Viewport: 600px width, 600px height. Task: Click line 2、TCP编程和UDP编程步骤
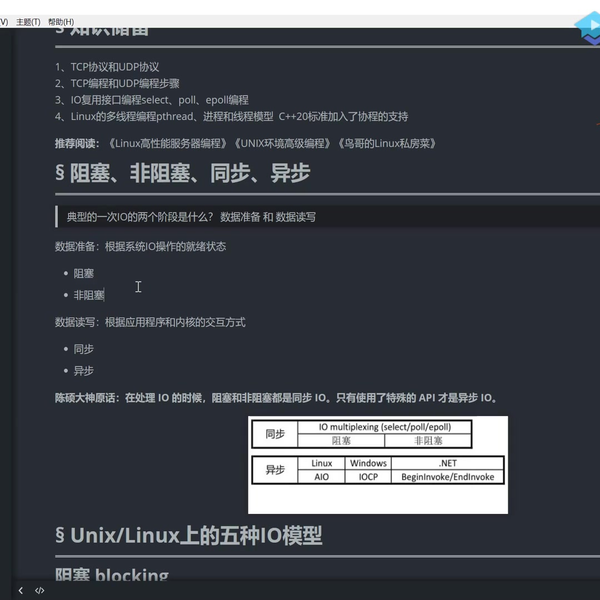coord(117,83)
